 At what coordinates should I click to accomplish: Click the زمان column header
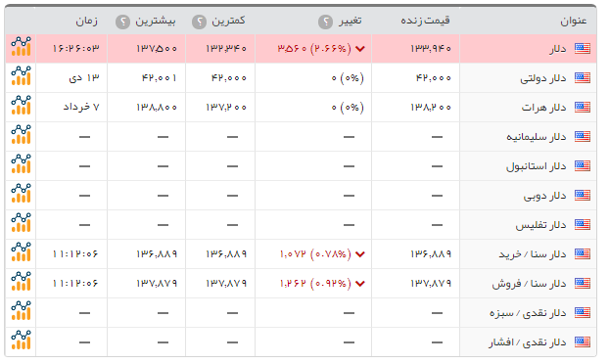point(86,21)
